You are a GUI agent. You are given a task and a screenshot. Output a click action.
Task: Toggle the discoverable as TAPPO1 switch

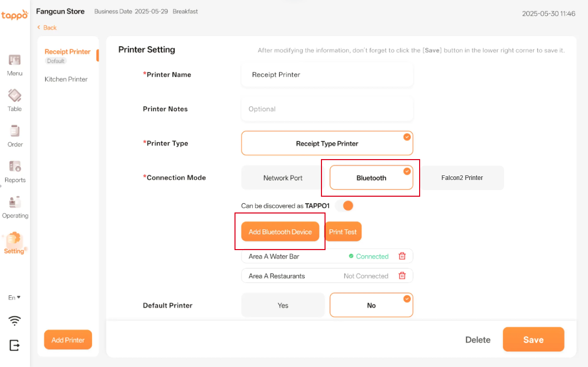point(344,206)
